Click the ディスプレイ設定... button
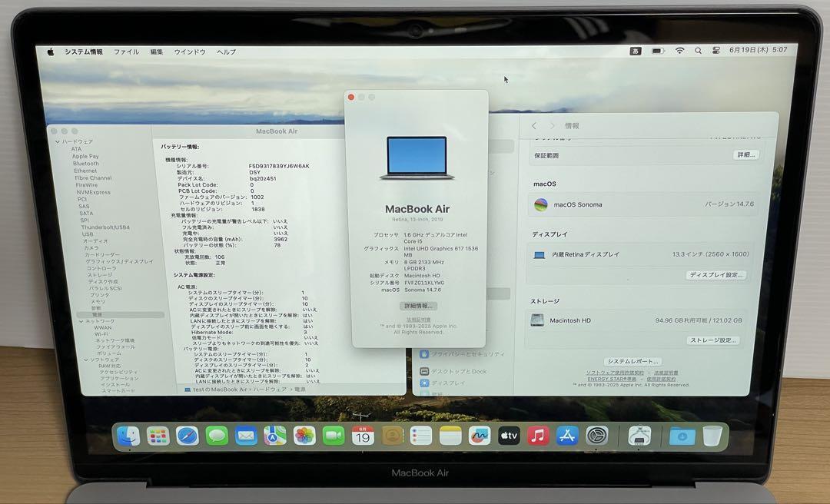 716,275
